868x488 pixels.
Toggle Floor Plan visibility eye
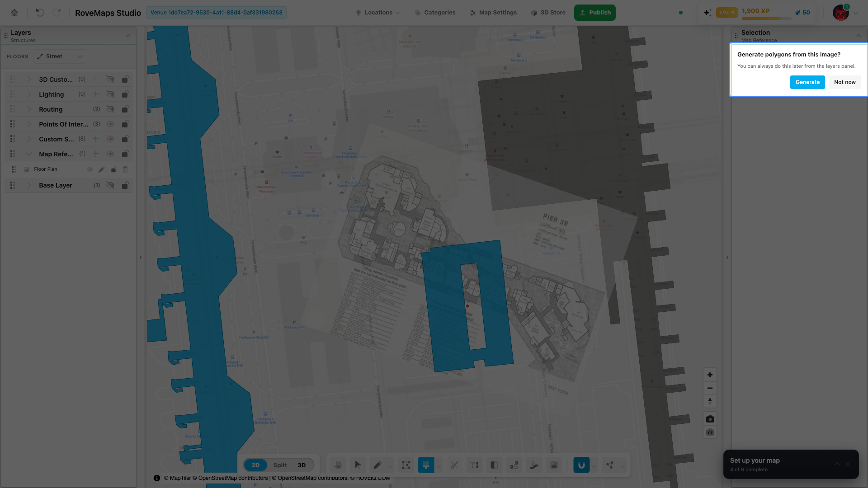click(90, 169)
